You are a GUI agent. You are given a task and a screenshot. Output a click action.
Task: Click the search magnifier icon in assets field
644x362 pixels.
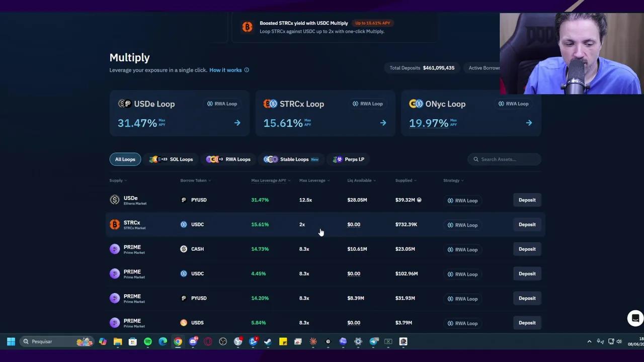[x=476, y=159]
